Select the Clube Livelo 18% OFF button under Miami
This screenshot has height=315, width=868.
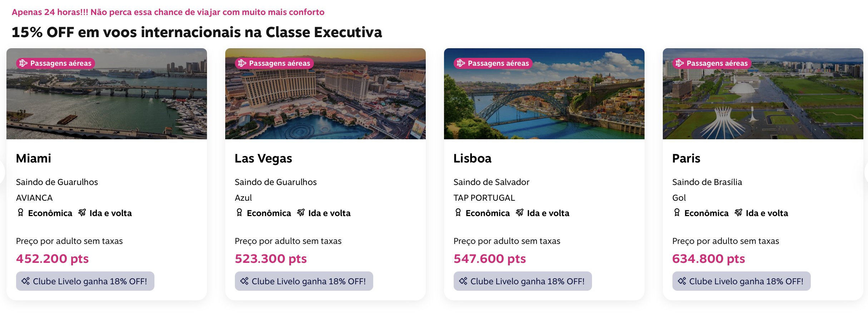[x=85, y=281]
